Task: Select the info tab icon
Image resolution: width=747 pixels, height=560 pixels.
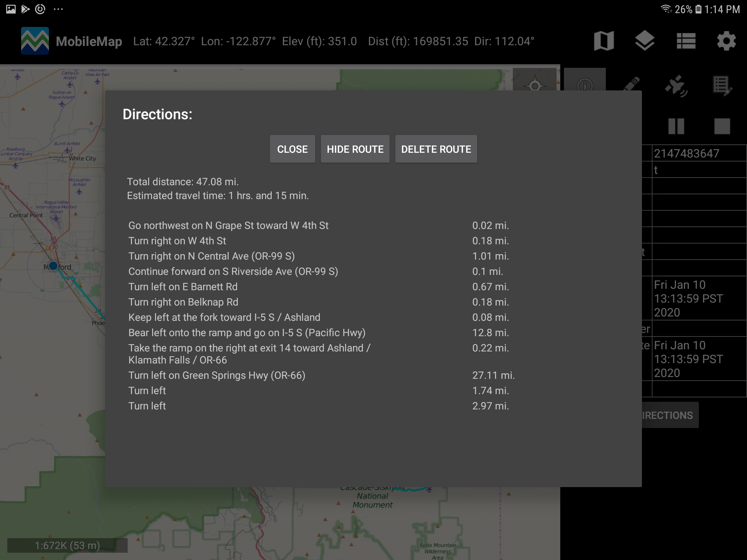Action: (x=585, y=83)
